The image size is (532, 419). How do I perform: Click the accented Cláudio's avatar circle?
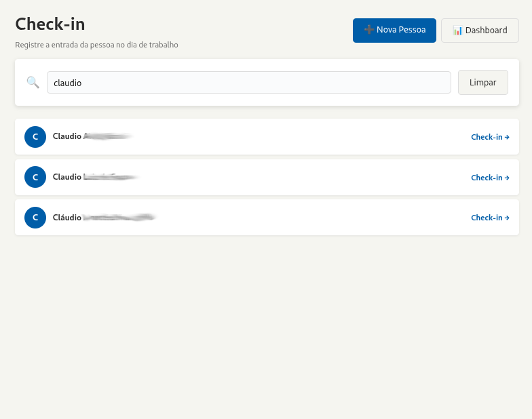[35, 218]
